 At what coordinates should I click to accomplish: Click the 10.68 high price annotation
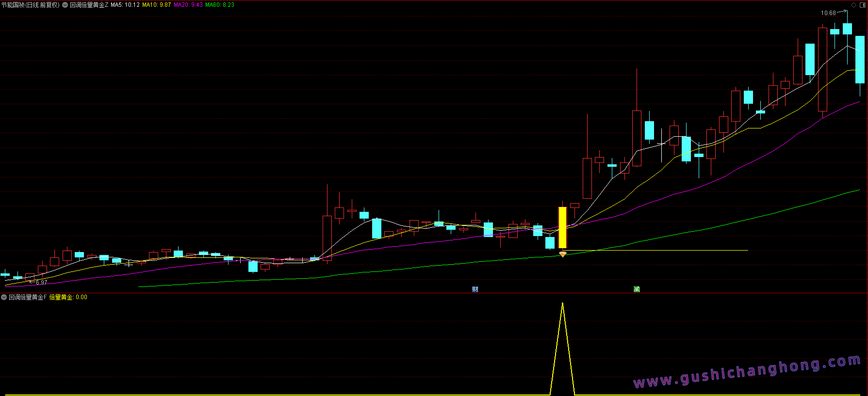(828, 13)
